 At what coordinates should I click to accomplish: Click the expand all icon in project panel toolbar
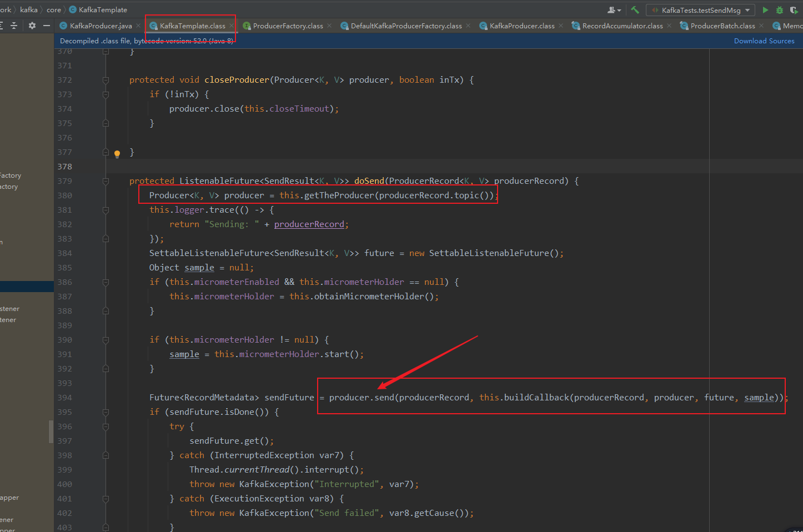pos(2,26)
